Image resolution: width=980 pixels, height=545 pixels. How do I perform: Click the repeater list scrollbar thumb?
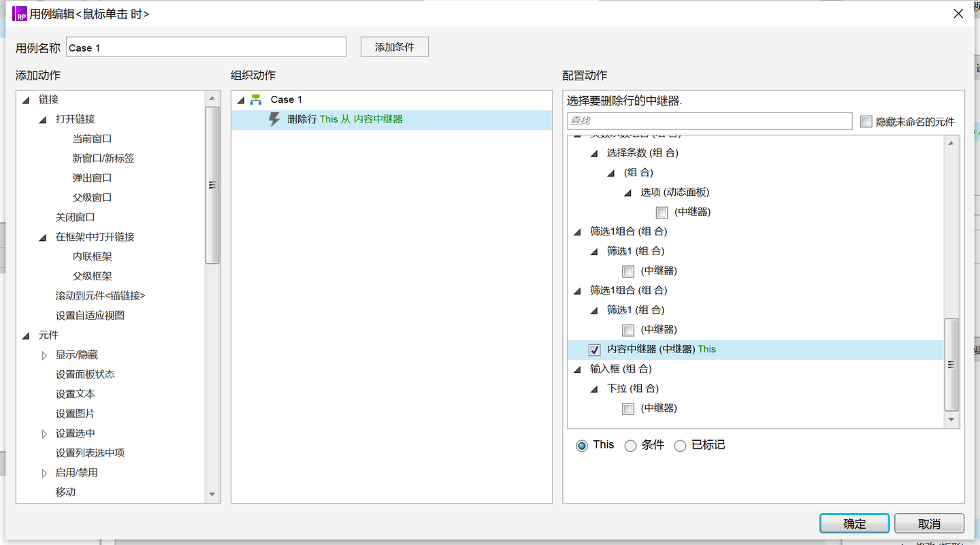(x=951, y=365)
